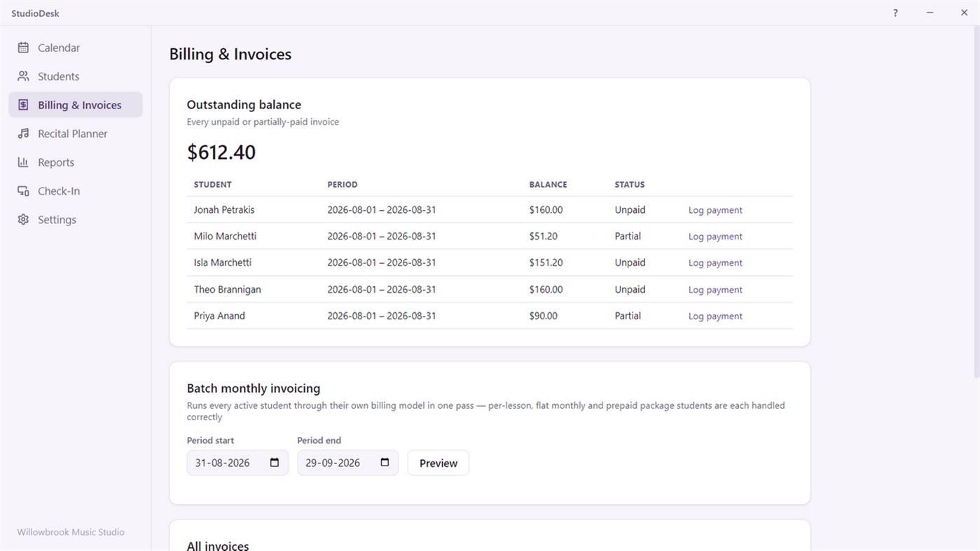Click Priya Anand's Partial status

click(x=628, y=316)
